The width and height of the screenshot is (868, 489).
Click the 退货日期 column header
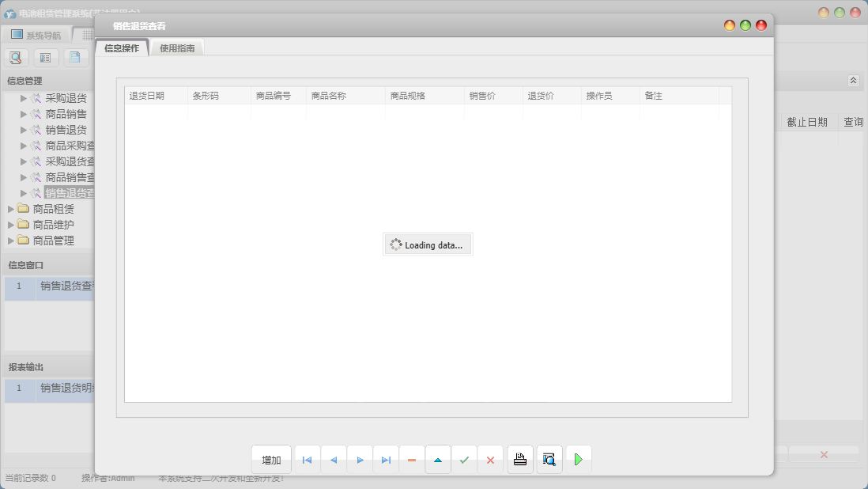[x=147, y=96]
